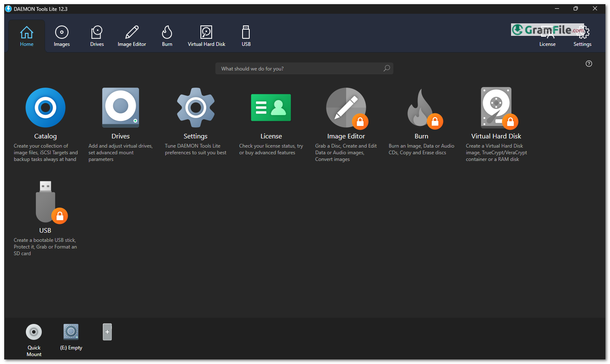This screenshot has height=364, width=610.
Task: Open the Drives tile on home screen
Action: [121, 108]
